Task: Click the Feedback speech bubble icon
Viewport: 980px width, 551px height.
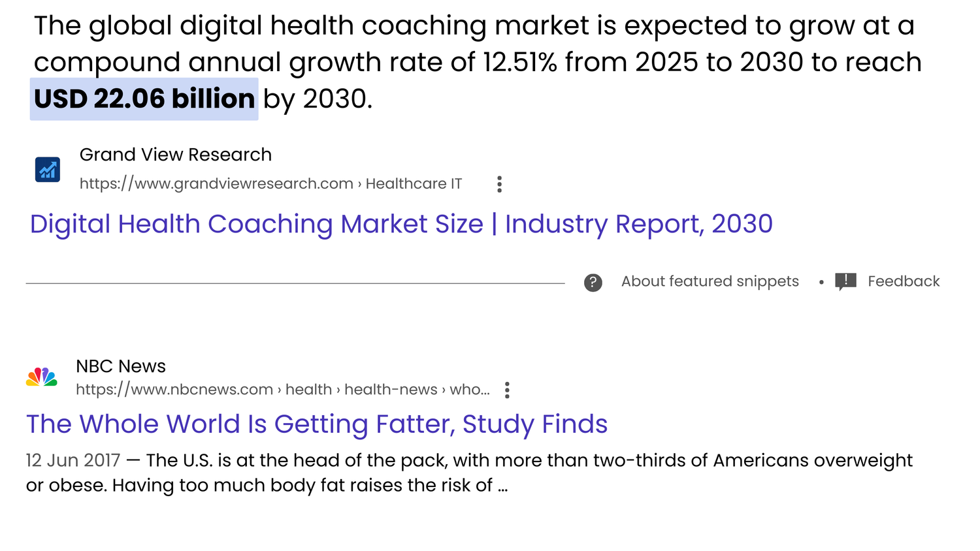Action: coord(845,281)
